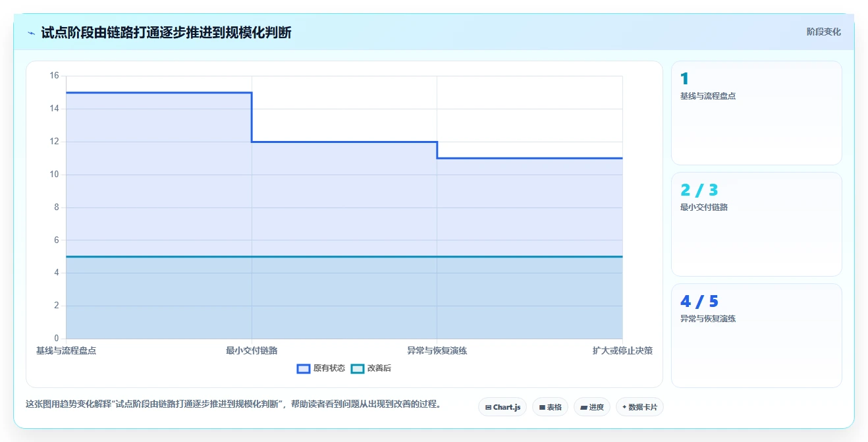Viewport: 868px width, 442px height.
Task: Click the chart title 试点阶段由链路打通逐步推进到规模化判断
Action: (166, 32)
